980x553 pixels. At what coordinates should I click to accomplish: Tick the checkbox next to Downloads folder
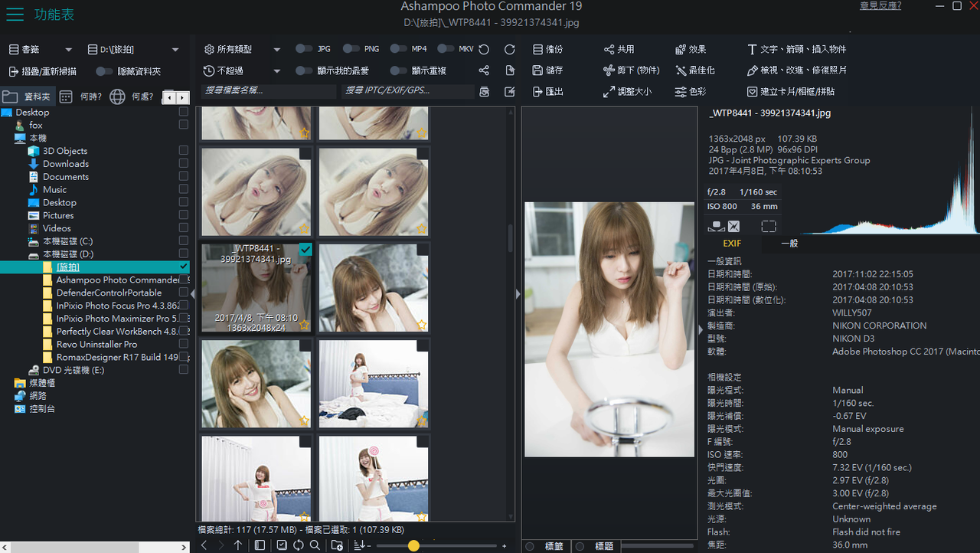[183, 164]
